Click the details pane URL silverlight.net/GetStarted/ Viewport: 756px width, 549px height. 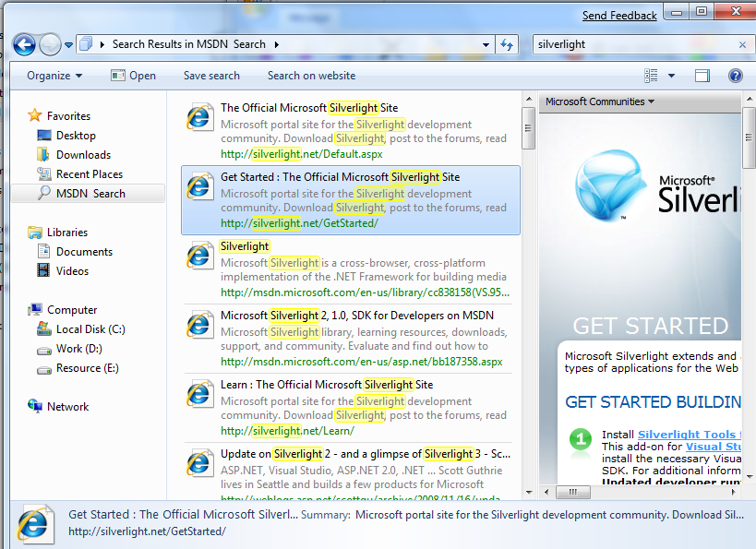[x=147, y=531]
